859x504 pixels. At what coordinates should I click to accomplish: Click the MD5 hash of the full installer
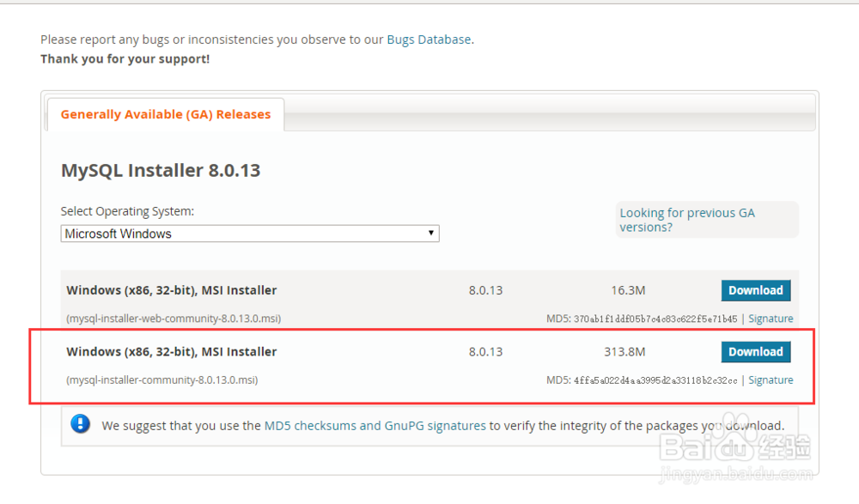point(656,380)
